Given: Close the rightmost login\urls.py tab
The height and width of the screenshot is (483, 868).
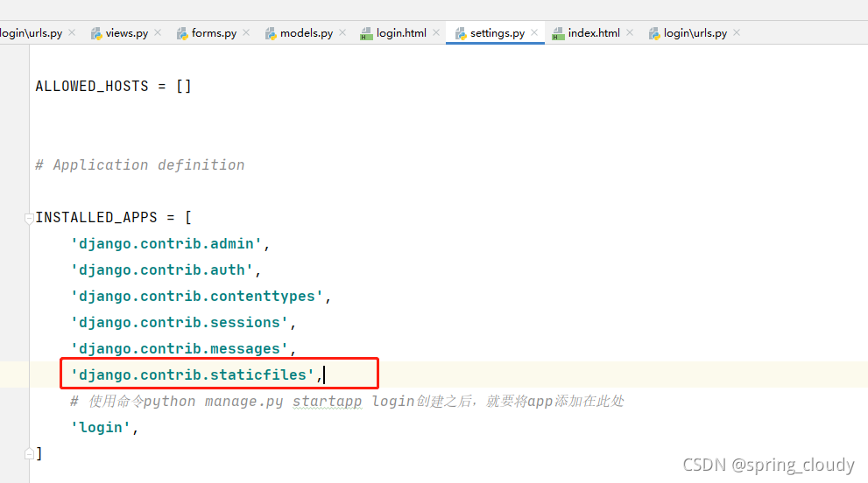Looking at the screenshot, I should (x=737, y=32).
